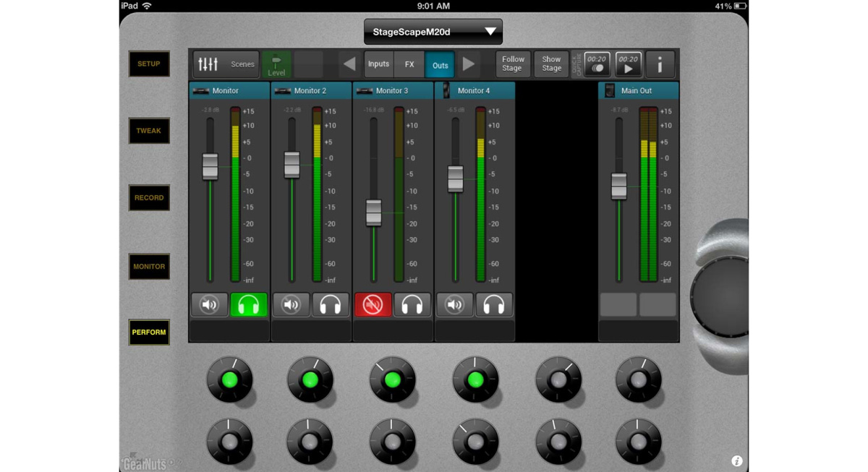The height and width of the screenshot is (472, 868).
Task: Open MONITOR mode
Action: click(149, 267)
